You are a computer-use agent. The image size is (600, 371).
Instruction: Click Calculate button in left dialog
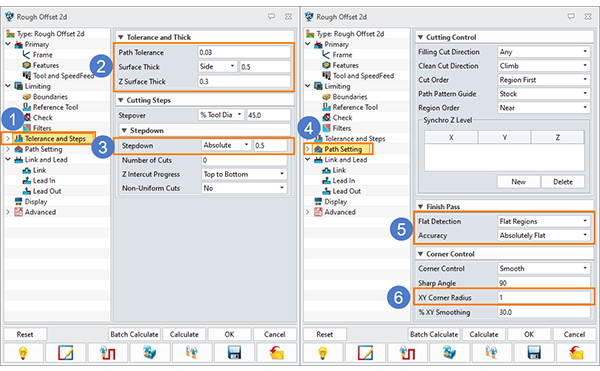[184, 334]
